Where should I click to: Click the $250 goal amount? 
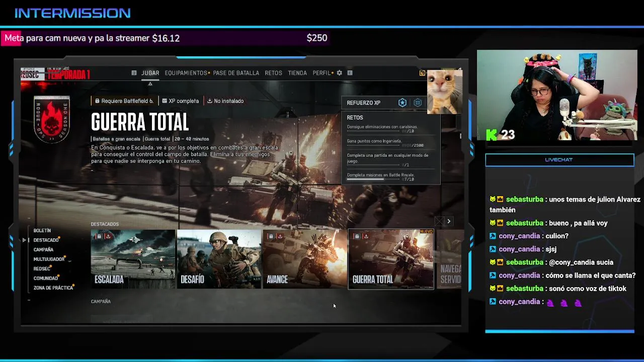[317, 38]
